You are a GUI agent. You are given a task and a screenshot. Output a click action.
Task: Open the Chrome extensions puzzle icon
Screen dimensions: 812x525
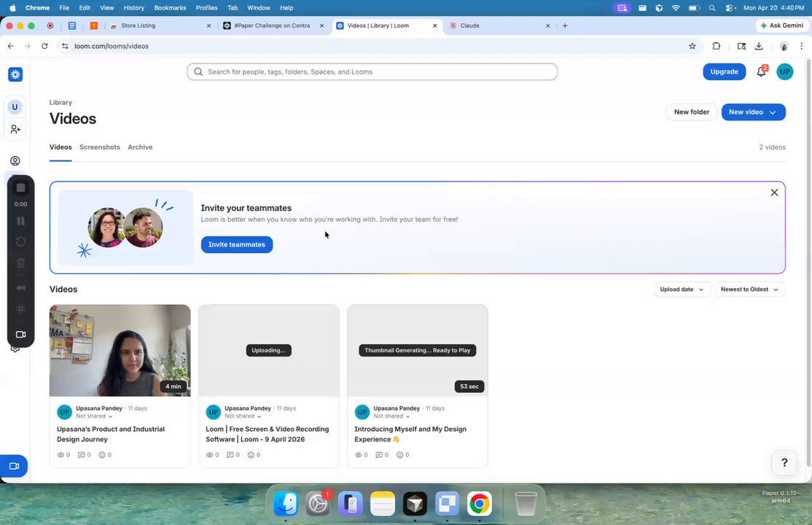pyautogui.click(x=717, y=46)
